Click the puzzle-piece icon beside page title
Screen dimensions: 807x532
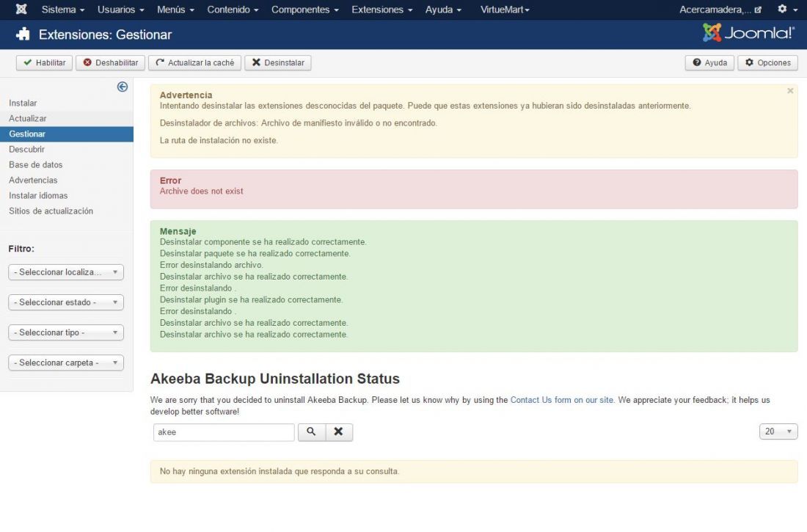click(x=23, y=34)
